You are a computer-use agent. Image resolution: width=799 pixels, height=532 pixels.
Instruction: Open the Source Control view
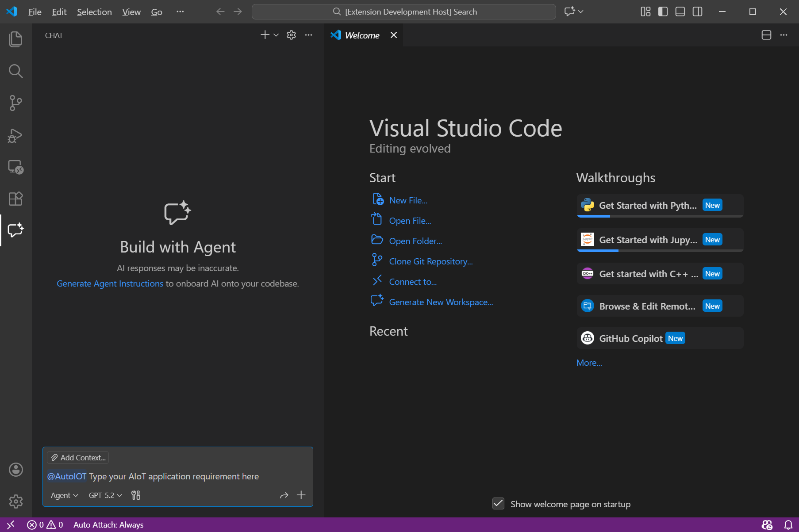pyautogui.click(x=15, y=103)
